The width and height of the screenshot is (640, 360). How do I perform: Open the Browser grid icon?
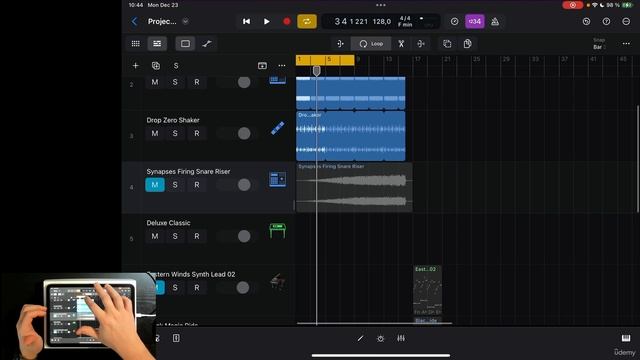[136, 44]
